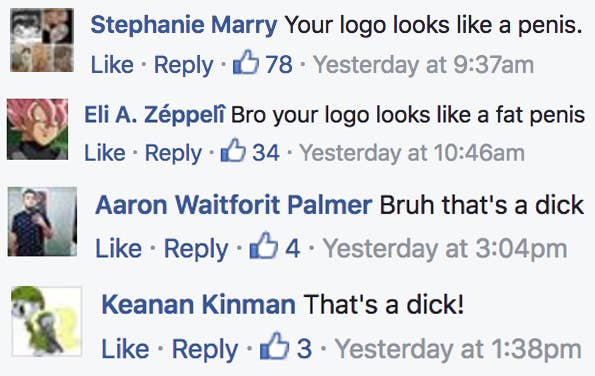Like Keanan Kinman's comment
Screen dimensions: 595x376
[125, 349]
